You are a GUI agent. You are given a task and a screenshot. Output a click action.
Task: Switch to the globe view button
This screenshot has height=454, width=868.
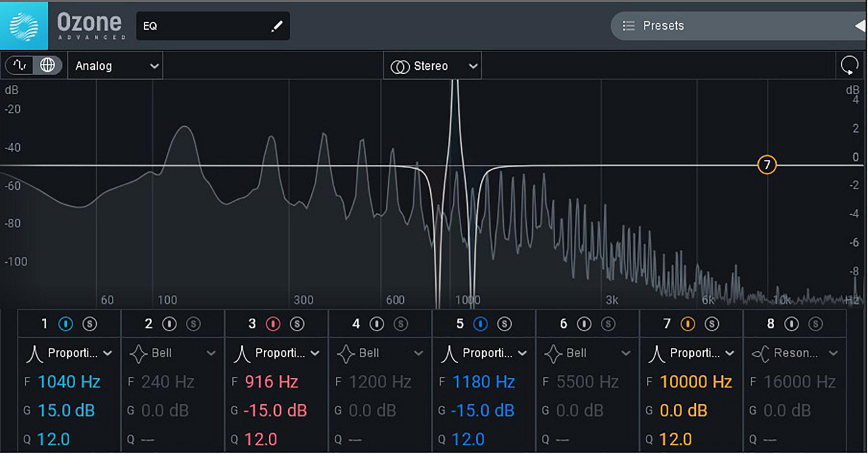click(47, 65)
